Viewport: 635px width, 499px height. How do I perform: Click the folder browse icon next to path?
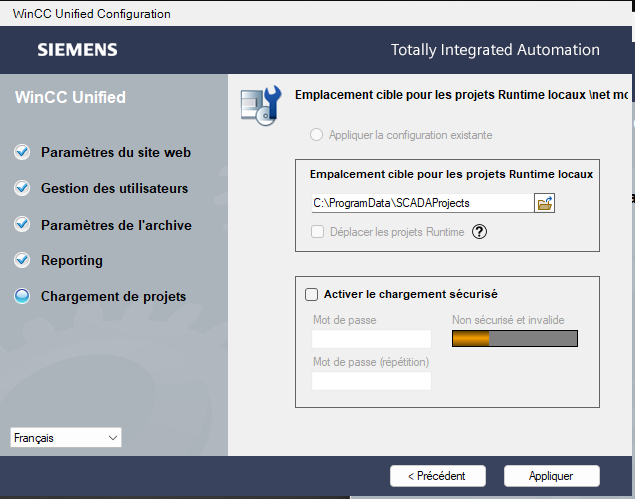[545, 203]
